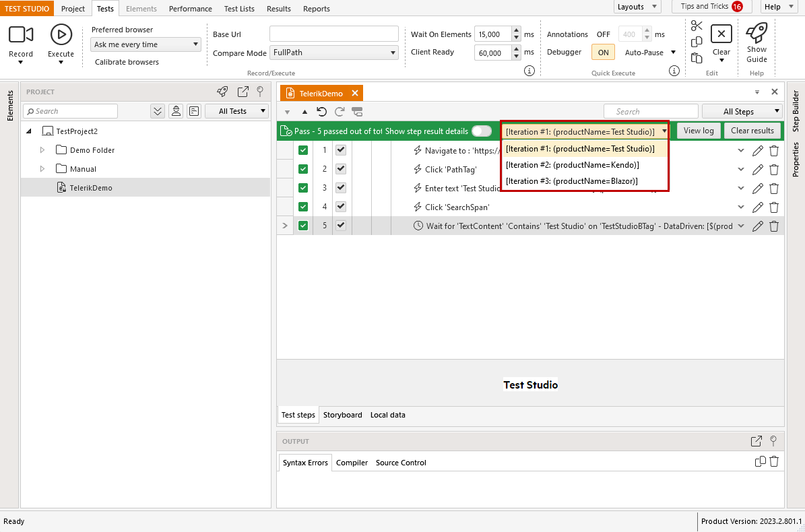Collapse all items in the project tree
Screen dimensions: 805x532
pos(158,111)
